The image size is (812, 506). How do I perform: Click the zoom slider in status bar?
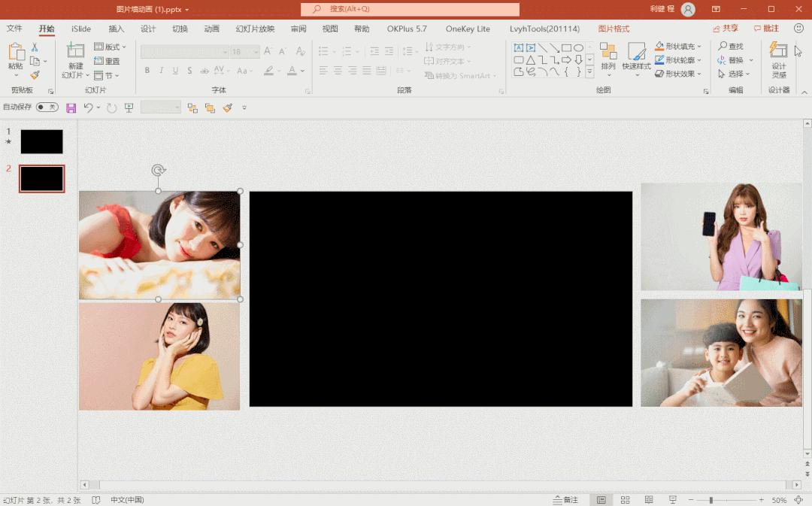[x=711, y=500]
